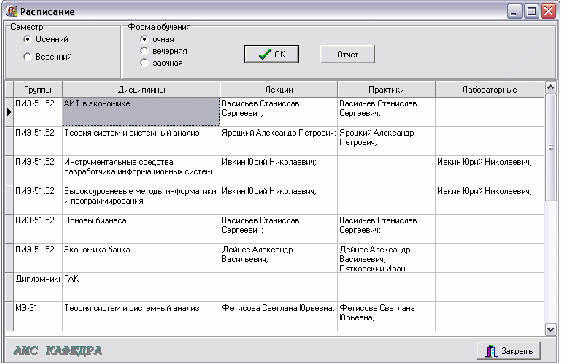Select lecturer Васильев in the АКТ в экономике row

pos(279,112)
